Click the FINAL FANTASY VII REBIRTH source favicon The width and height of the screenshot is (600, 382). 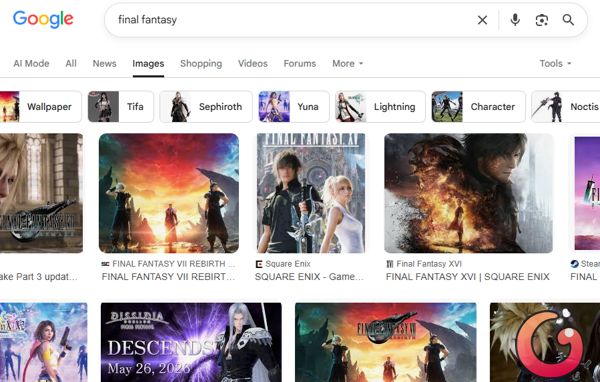105,264
